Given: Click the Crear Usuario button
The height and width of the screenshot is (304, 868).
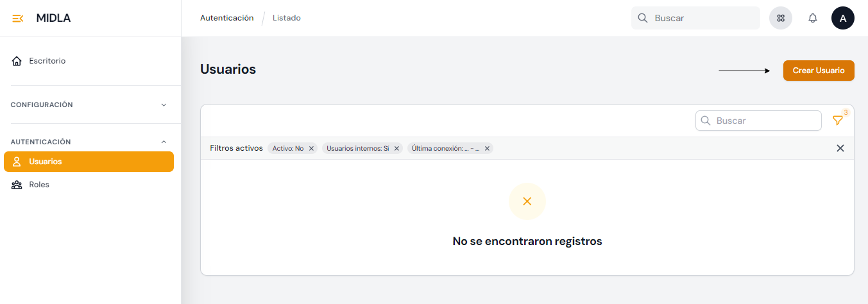Looking at the screenshot, I should (818, 71).
